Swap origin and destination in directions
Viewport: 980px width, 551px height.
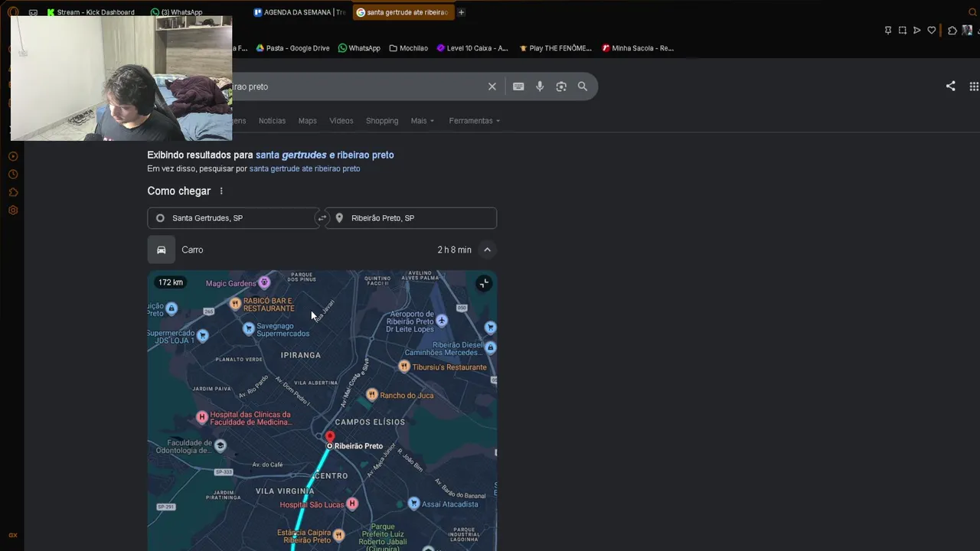[322, 218]
